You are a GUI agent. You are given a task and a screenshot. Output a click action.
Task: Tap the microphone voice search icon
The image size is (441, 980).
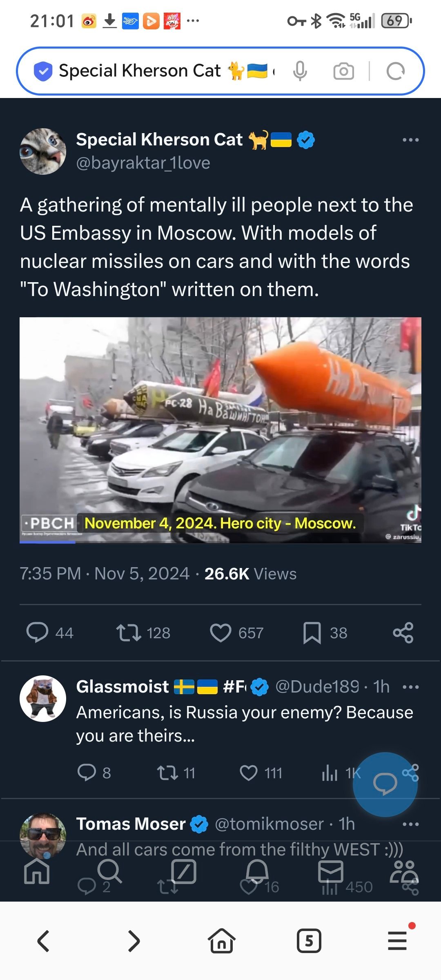point(300,71)
